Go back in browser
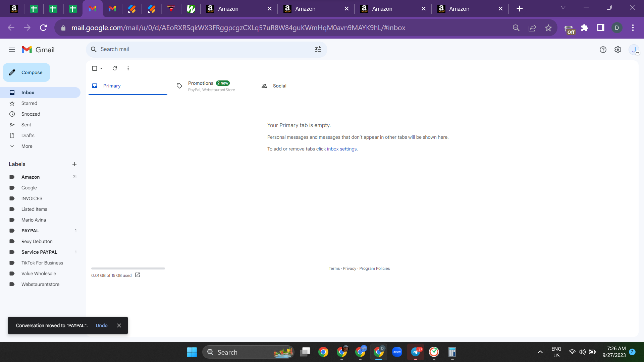The width and height of the screenshot is (644, 362). tap(11, 28)
